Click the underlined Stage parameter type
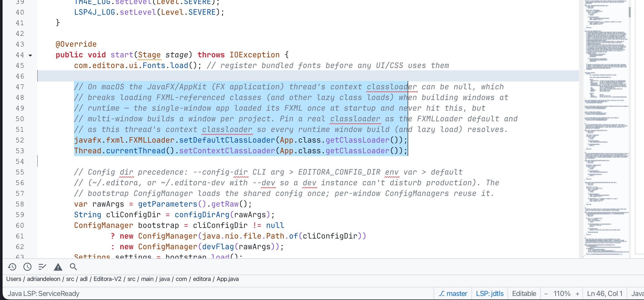 pos(149,55)
